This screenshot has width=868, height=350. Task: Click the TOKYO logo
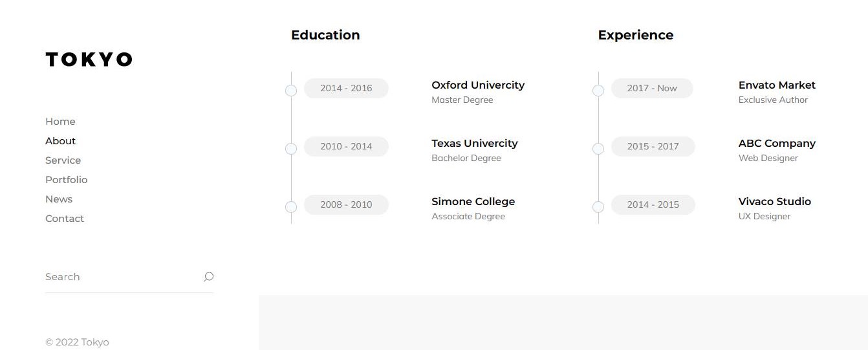pyautogui.click(x=89, y=60)
